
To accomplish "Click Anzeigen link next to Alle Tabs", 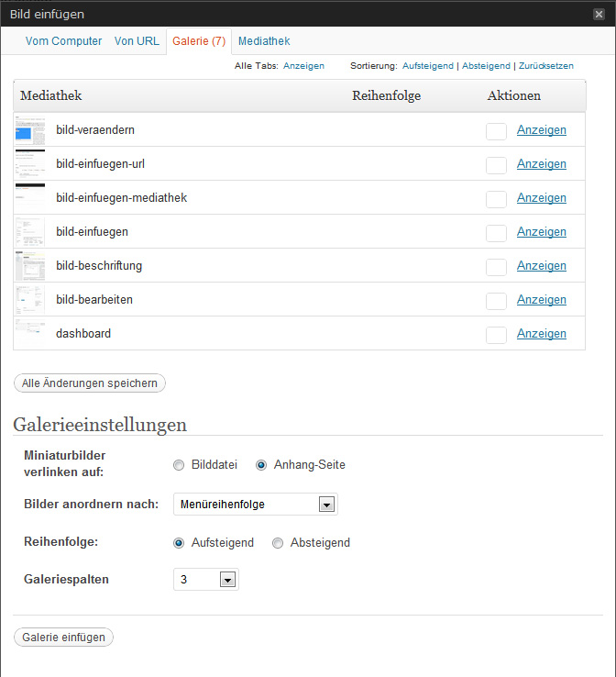I will [303, 66].
